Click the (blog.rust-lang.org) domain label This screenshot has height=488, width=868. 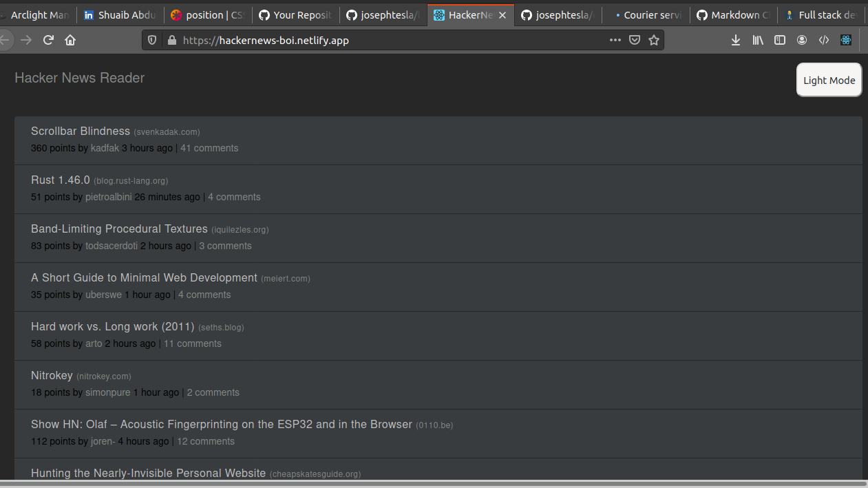click(131, 180)
